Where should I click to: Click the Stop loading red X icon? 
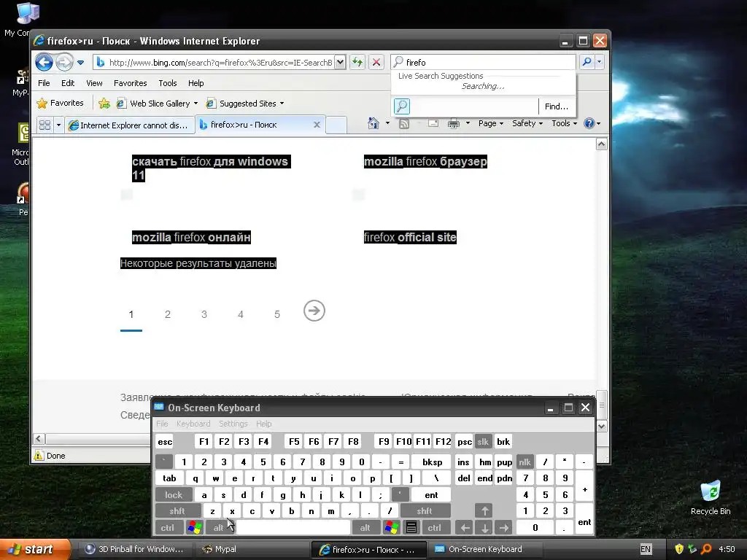[x=376, y=62]
